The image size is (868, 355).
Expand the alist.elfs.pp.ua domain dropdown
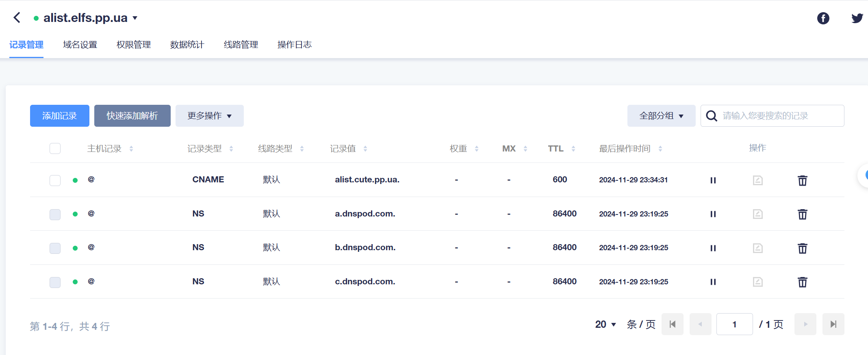click(x=135, y=18)
